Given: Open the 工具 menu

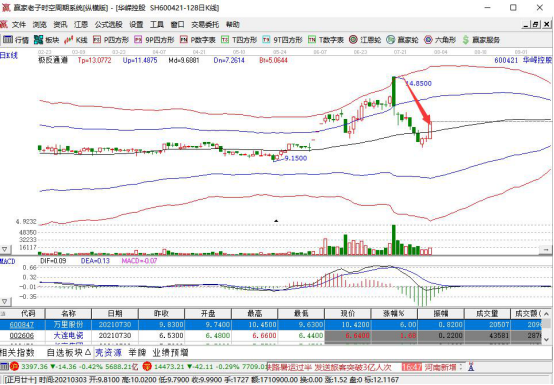Looking at the screenshot, I should [x=157, y=24].
